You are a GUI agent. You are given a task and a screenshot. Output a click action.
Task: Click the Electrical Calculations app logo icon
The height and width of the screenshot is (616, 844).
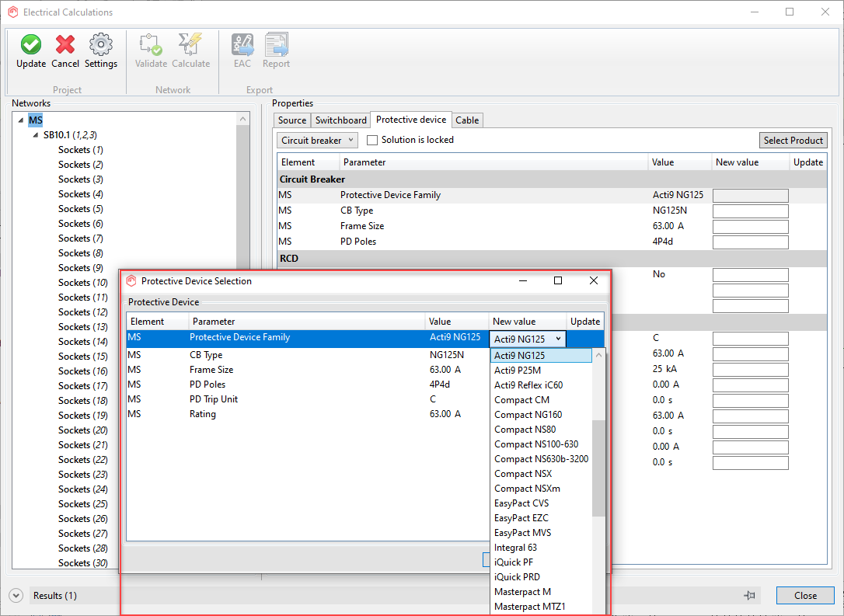coord(13,12)
